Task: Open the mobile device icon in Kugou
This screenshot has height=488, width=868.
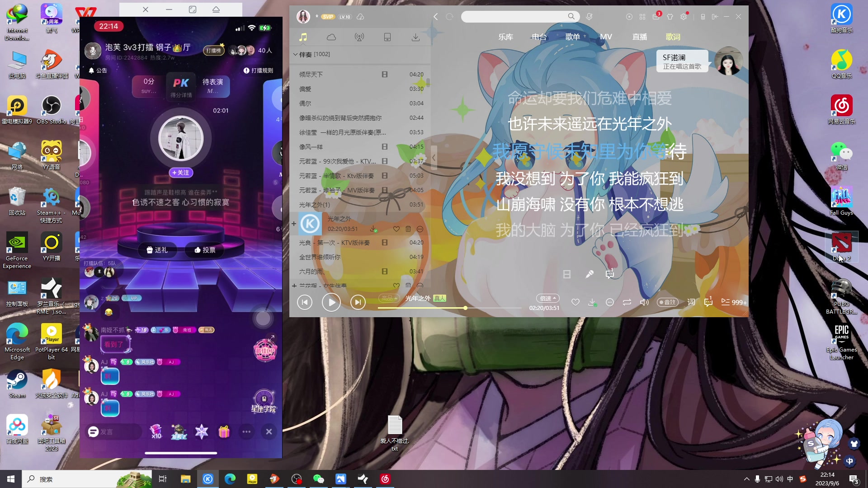Action: pos(387,37)
